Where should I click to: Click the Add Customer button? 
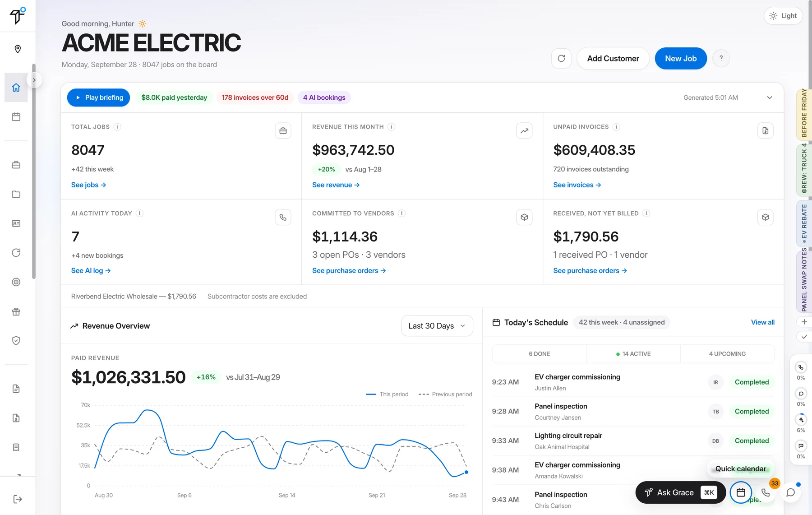613,58
